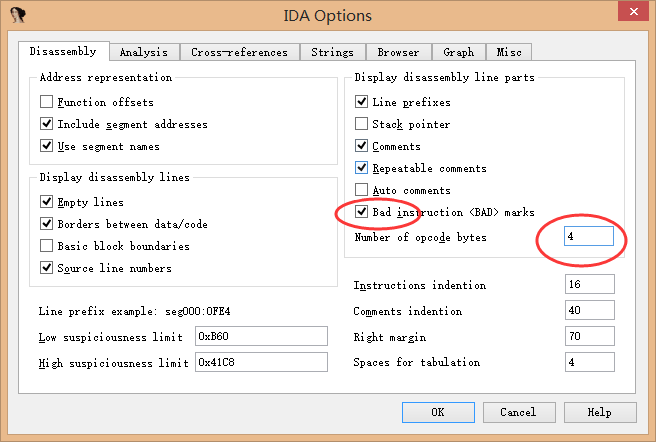This screenshot has width=656, height=442.
Task: Select the Strings tab
Action: coord(332,52)
